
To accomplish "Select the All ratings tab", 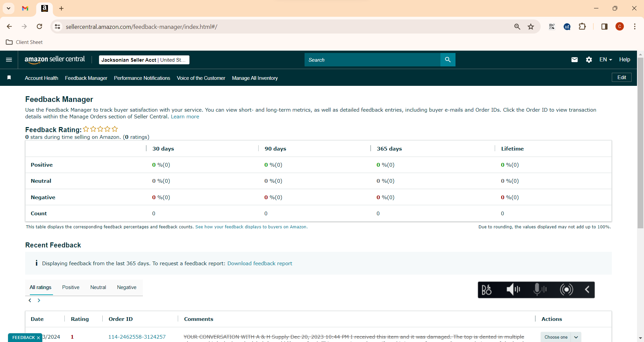I will [x=41, y=287].
